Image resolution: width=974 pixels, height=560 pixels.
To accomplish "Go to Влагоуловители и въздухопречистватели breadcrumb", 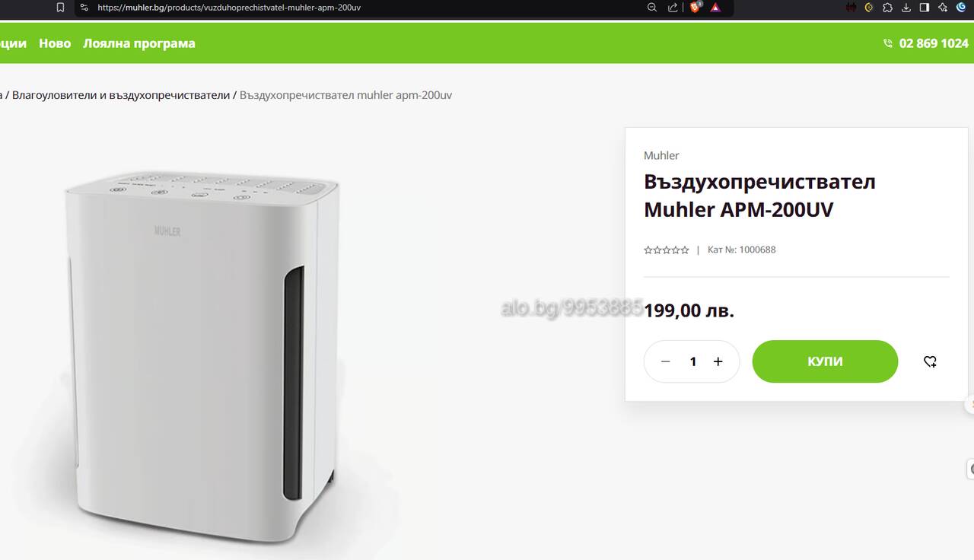I will (x=121, y=95).
